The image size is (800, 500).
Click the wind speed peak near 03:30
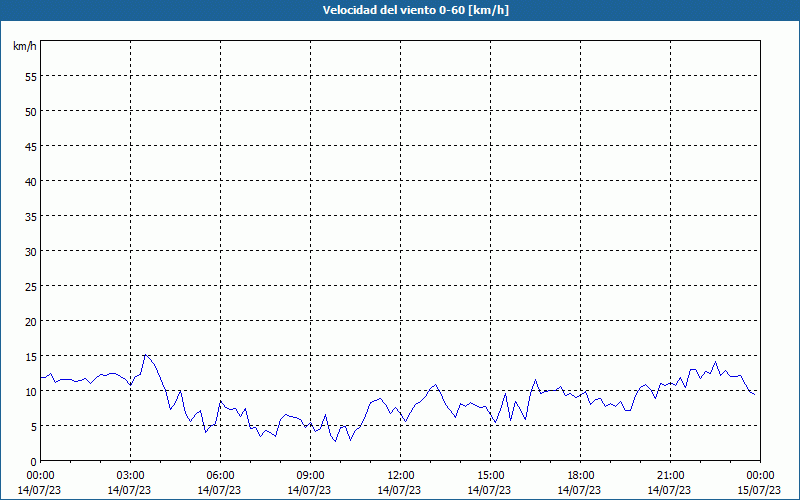tap(145, 355)
